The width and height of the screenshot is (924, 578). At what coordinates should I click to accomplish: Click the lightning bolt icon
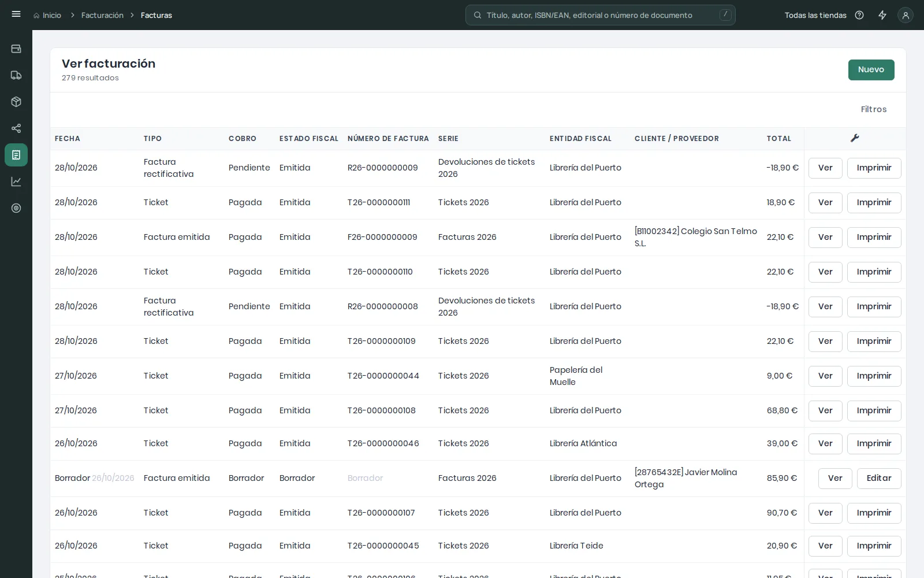[x=882, y=15]
